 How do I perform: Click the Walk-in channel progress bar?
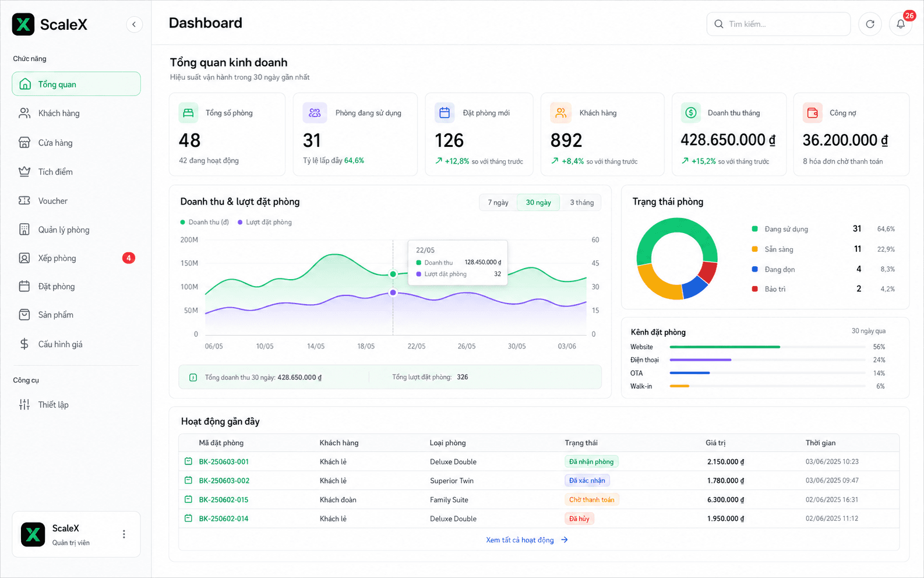(x=767, y=386)
